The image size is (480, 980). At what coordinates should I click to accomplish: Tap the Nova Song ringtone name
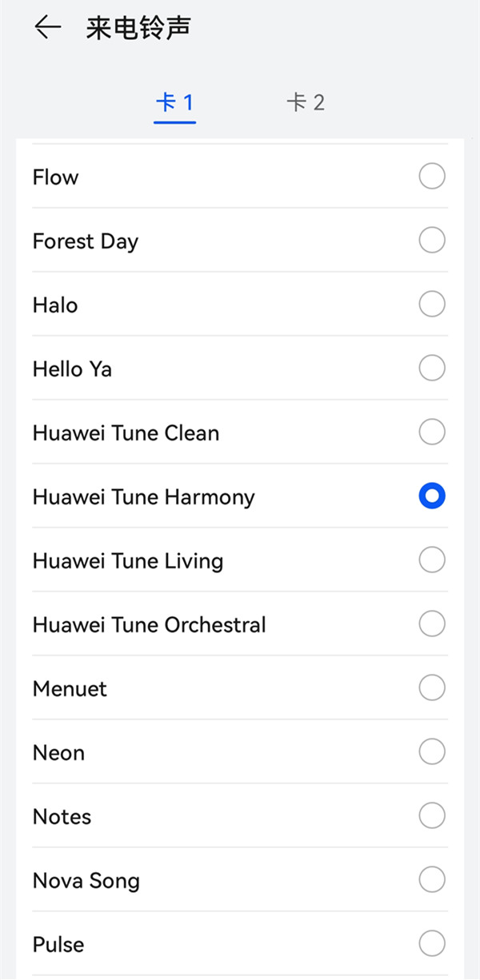(x=86, y=881)
